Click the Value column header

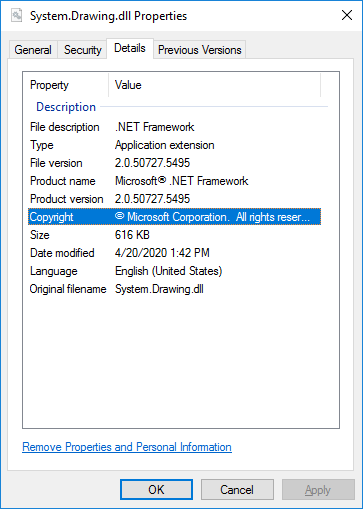[128, 85]
